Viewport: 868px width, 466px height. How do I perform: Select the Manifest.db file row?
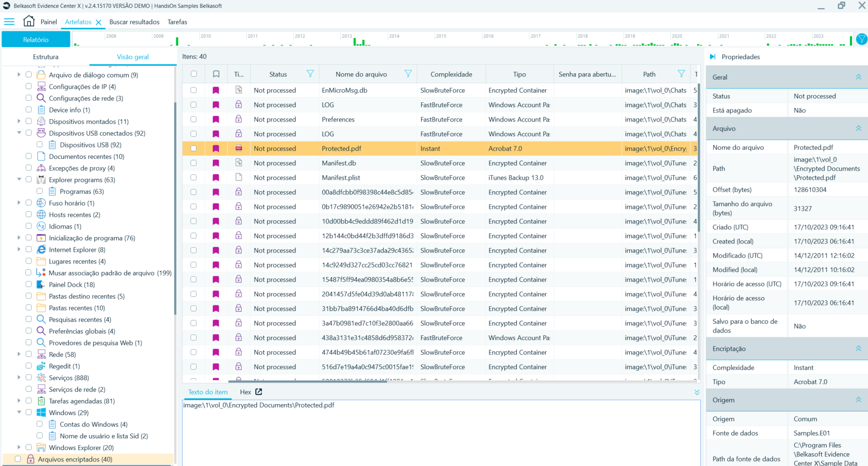click(440, 163)
